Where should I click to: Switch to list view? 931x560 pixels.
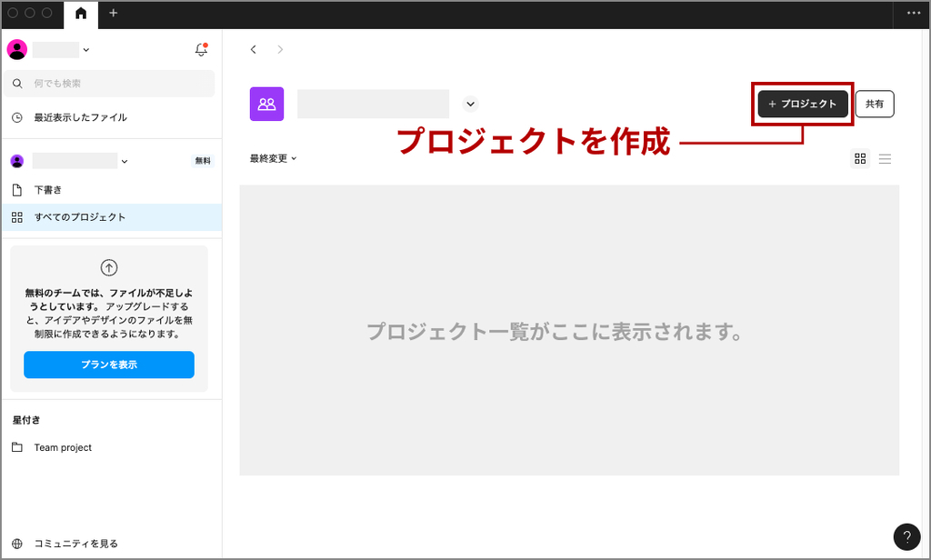click(885, 158)
